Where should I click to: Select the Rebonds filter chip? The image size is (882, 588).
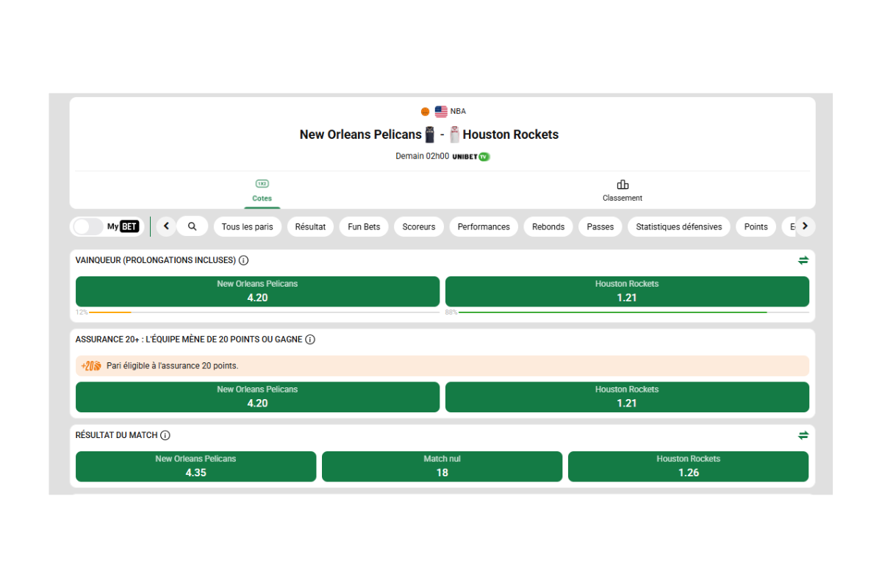(548, 226)
